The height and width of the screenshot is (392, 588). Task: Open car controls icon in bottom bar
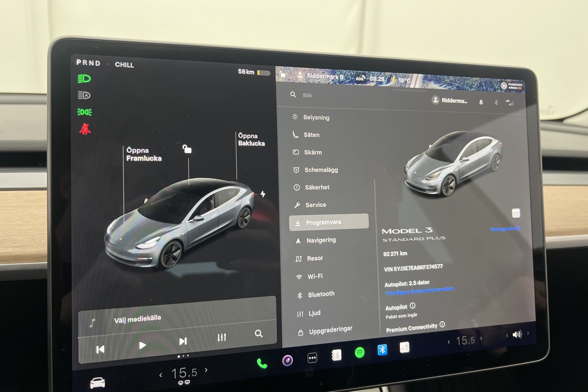tap(97, 383)
